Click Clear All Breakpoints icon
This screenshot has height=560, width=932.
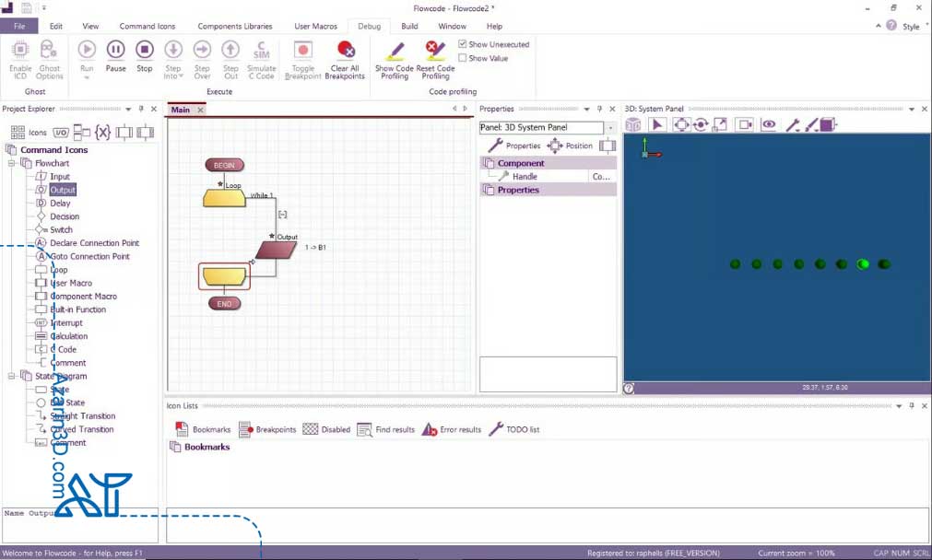pos(346,50)
